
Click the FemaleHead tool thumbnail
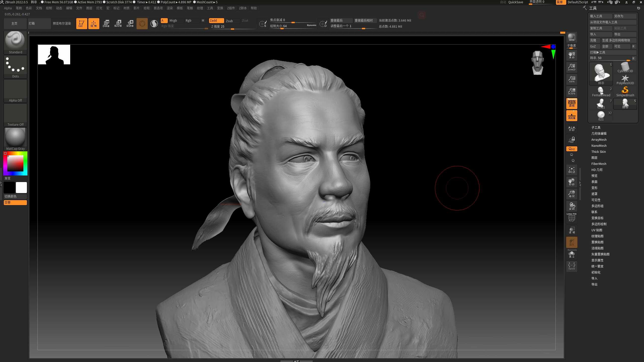tap(601, 92)
